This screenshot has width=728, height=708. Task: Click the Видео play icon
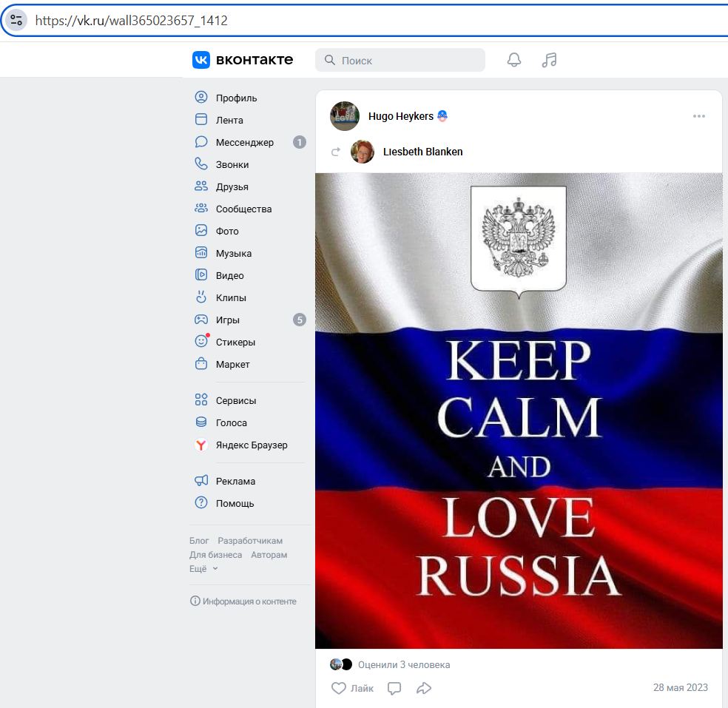(201, 275)
